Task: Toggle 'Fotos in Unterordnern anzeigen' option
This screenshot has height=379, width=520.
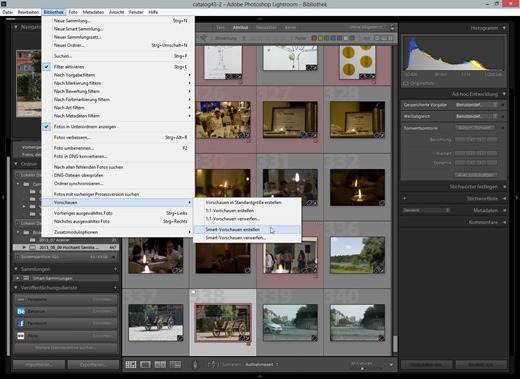Action: click(47, 127)
